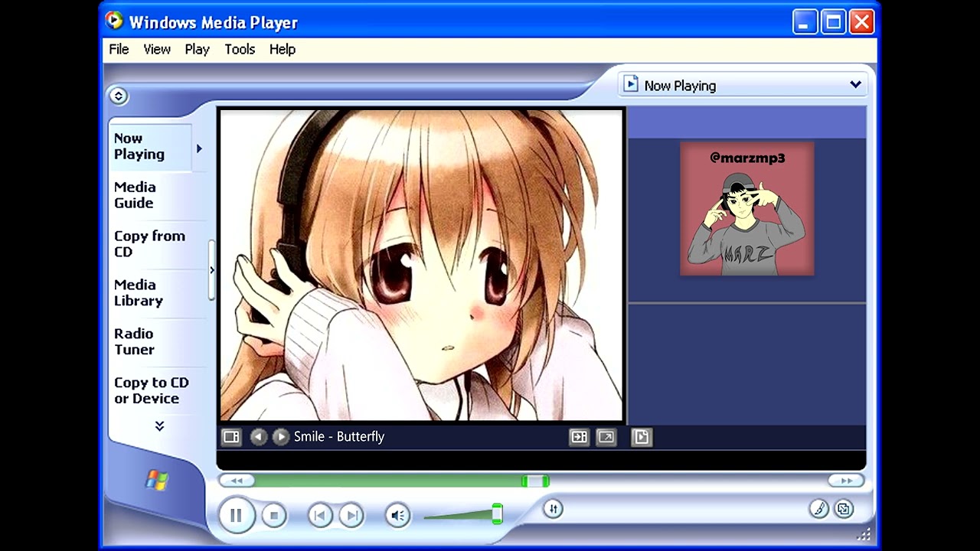Open the Now Playing tab
980x551 pixels.
point(150,146)
